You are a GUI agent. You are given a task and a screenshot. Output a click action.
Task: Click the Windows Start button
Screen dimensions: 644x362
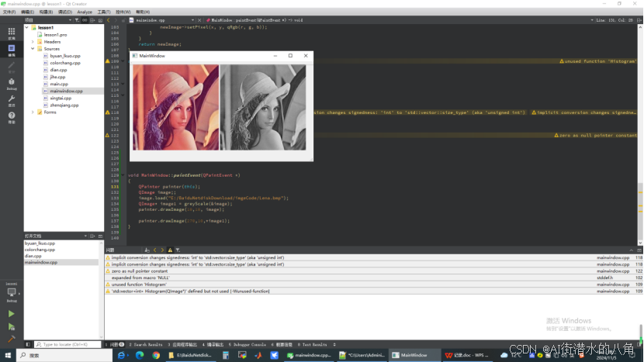click(x=8, y=355)
